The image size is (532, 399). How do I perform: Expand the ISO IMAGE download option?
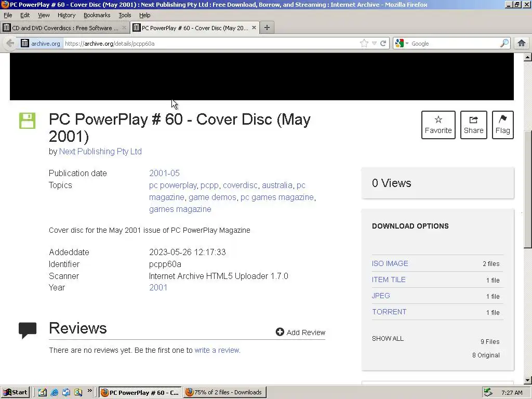pyautogui.click(x=390, y=263)
